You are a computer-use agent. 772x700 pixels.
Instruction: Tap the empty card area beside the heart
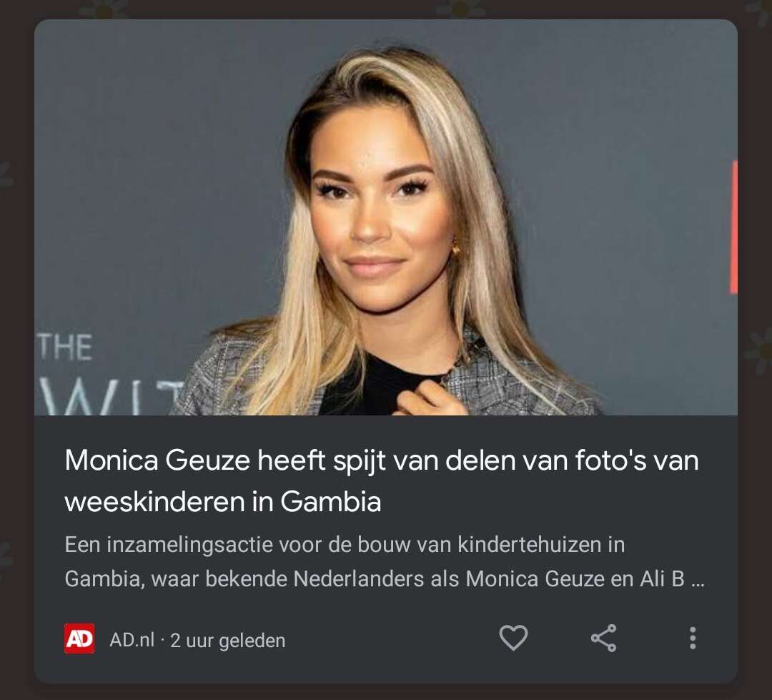[394, 639]
